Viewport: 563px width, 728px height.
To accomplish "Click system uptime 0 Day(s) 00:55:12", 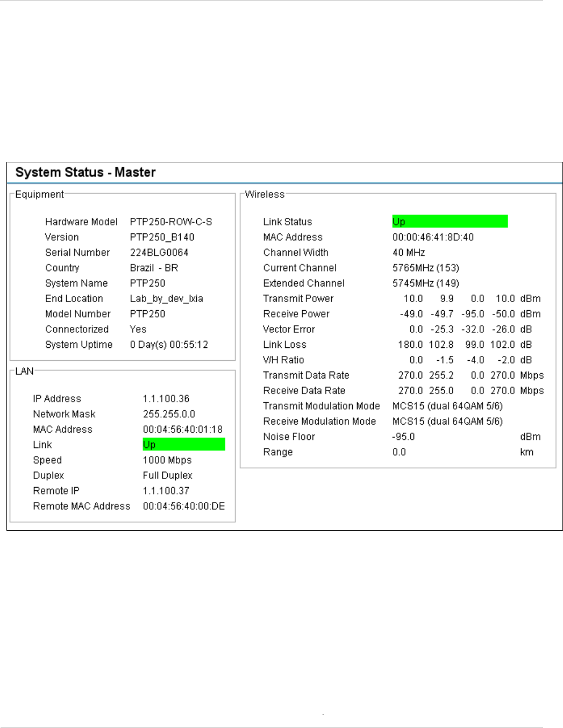I will pos(169,345).
